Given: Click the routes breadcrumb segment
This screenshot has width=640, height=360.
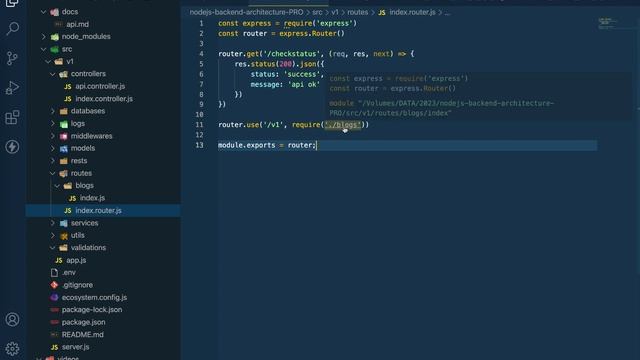Looking at the screenshot, I should coord(358,12).
